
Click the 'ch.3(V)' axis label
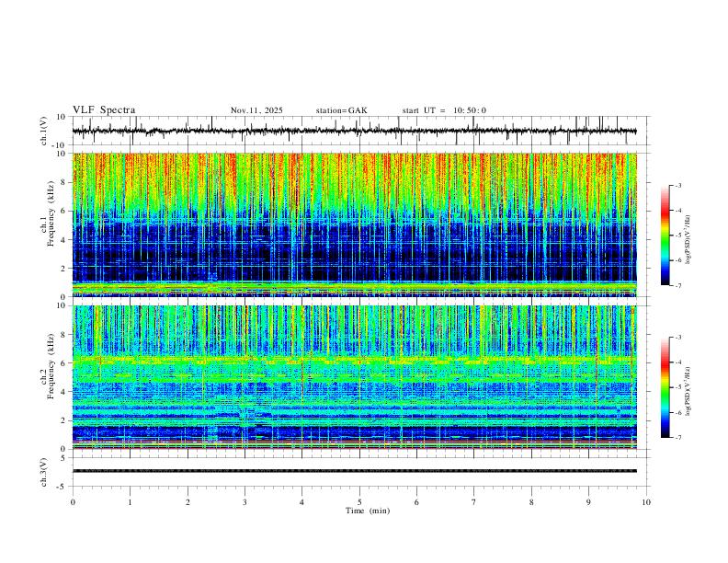44,472
